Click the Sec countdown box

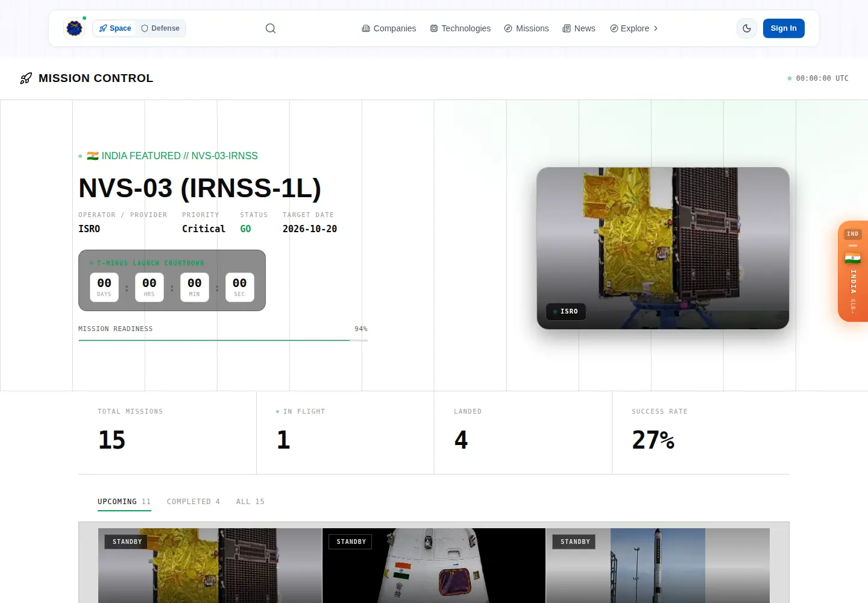coord(239,287)
